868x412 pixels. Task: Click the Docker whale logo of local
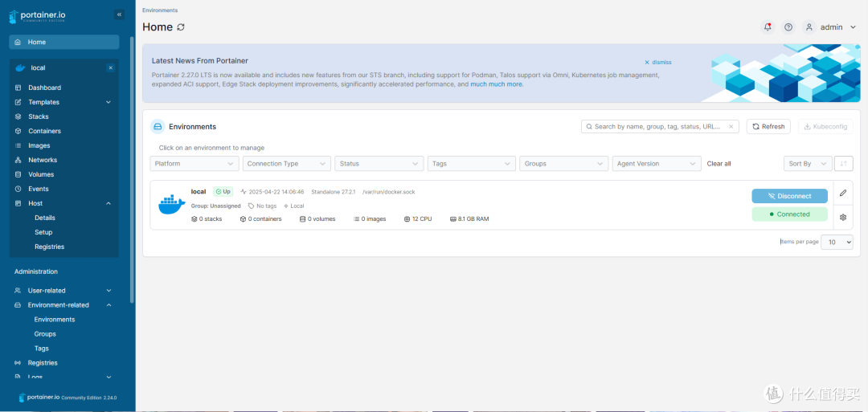pos(172,205)
